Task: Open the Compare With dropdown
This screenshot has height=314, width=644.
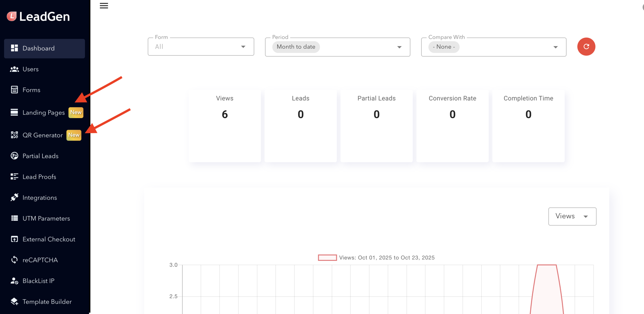Action: point(493,47)
